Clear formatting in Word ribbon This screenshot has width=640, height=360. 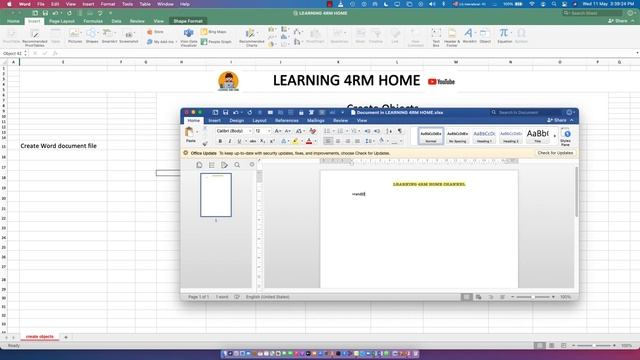point(313,131)
